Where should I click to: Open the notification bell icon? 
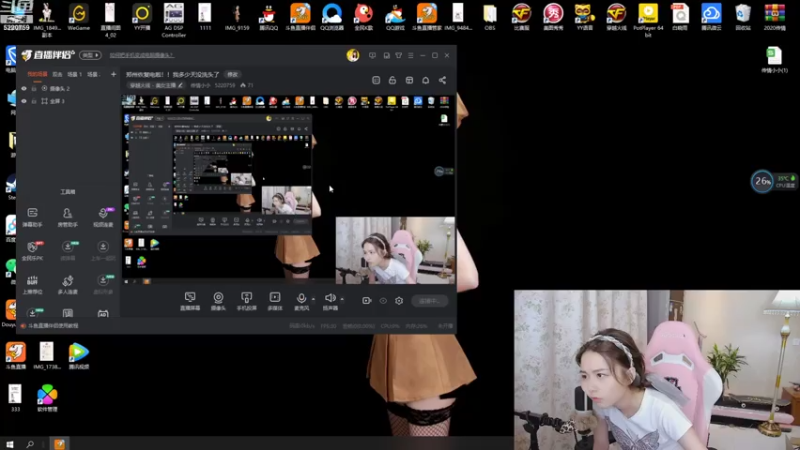(x=426, y=80)
